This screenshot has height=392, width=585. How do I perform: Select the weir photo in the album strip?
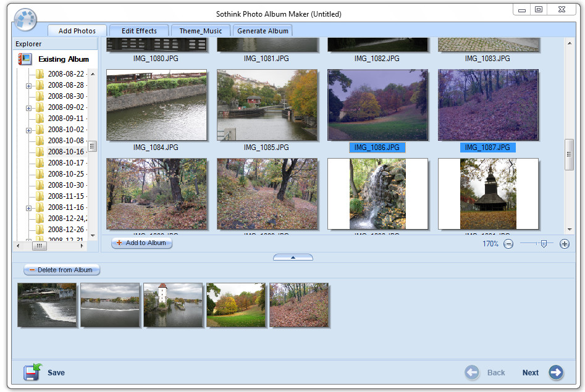pos(47,305)
